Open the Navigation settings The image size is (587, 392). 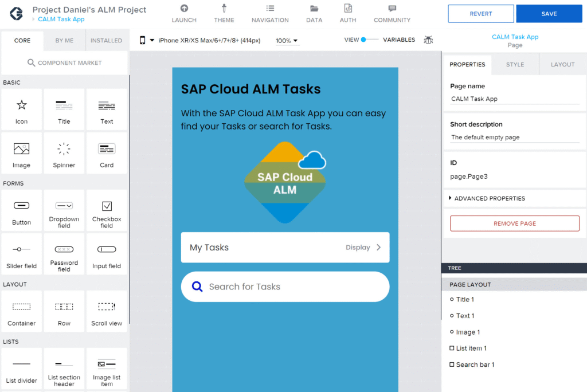[270, 14]
